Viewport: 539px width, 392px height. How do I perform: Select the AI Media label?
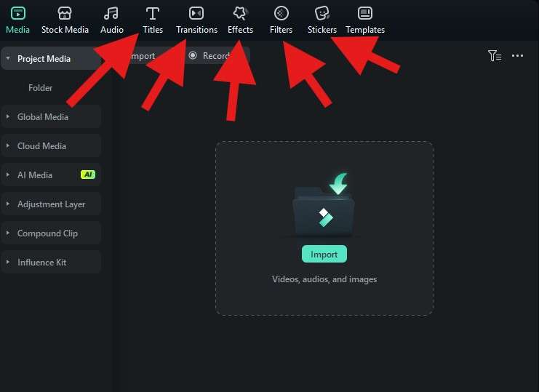coord(35,175)
